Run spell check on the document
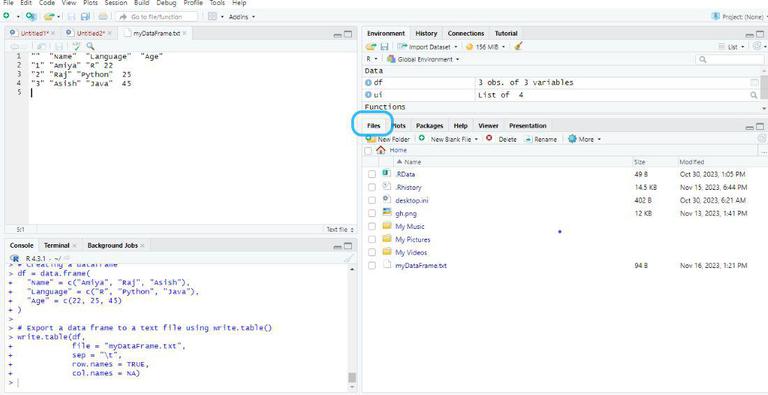 click(76, 46)
